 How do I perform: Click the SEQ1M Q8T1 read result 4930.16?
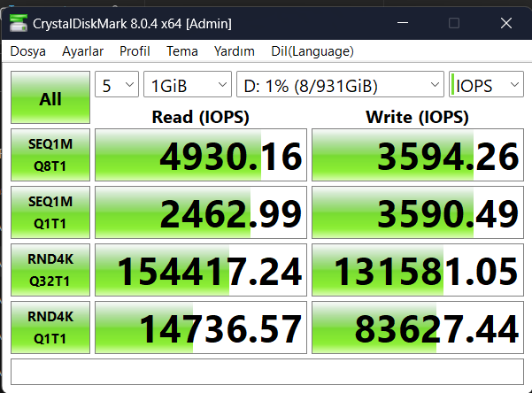pyautogui.click(x=201, y=155)
